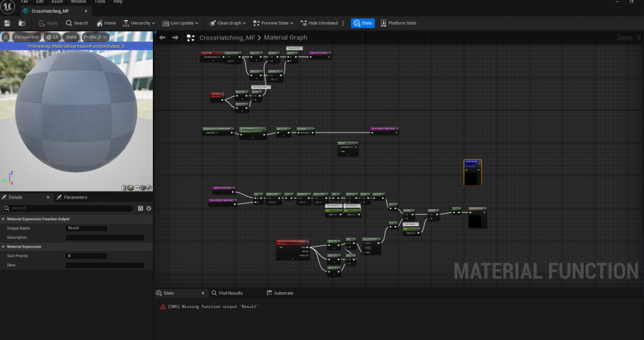The height and width of the screenshot is (340, 644).
Task: Open the Lit view mode button
Action: tap(52, 37)
